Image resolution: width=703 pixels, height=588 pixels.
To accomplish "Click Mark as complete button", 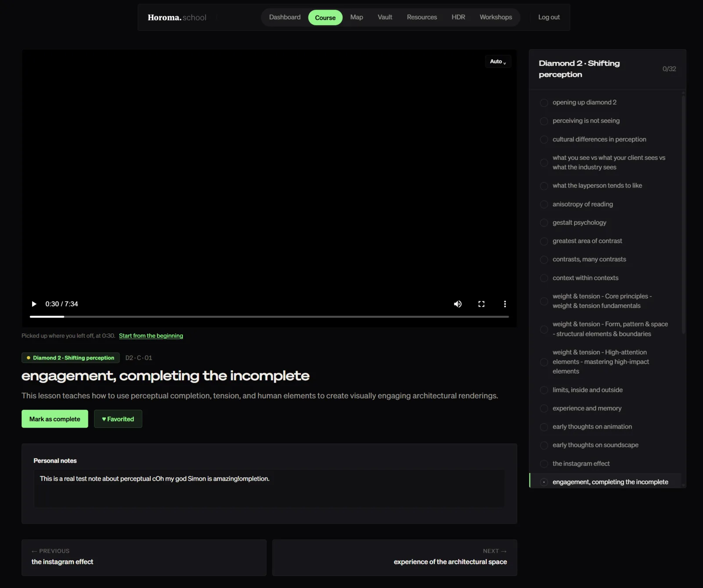I will pos(55,419).
